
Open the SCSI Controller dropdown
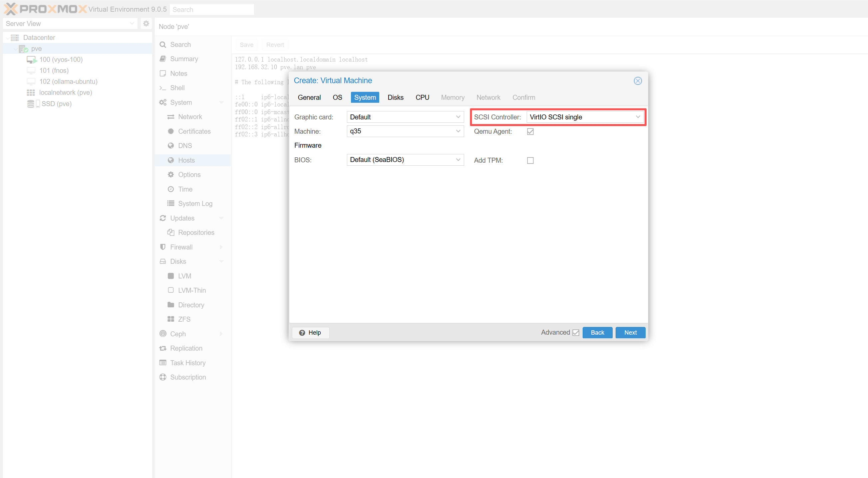coord(585,117)
